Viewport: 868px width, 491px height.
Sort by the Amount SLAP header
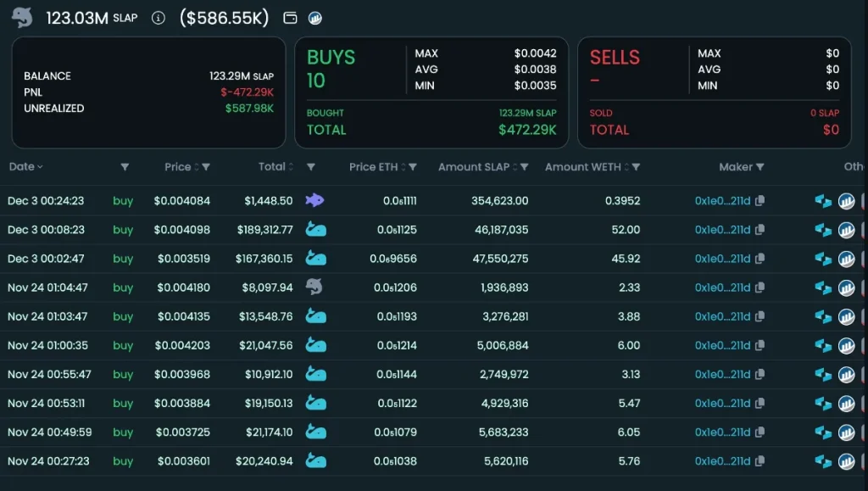pos(478,166)
